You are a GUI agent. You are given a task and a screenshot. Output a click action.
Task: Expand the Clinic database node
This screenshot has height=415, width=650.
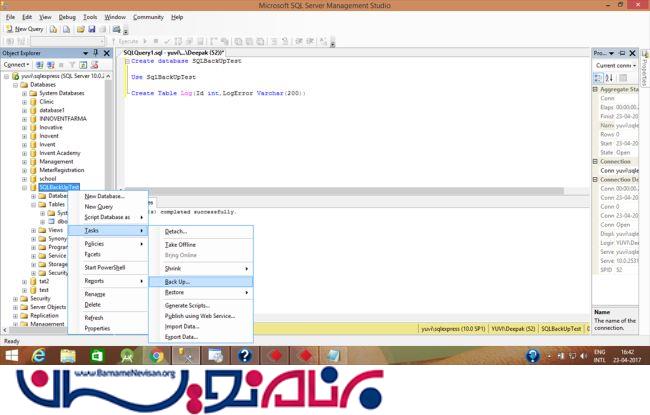tap(25, 102)
